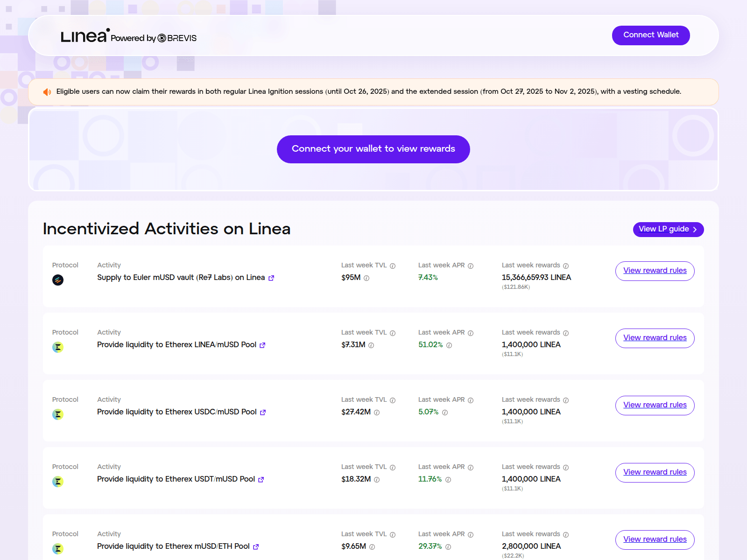This screenshot has height=560, width=747.
Task: Open the View LP guide button
Action: (x=668, y=230)
